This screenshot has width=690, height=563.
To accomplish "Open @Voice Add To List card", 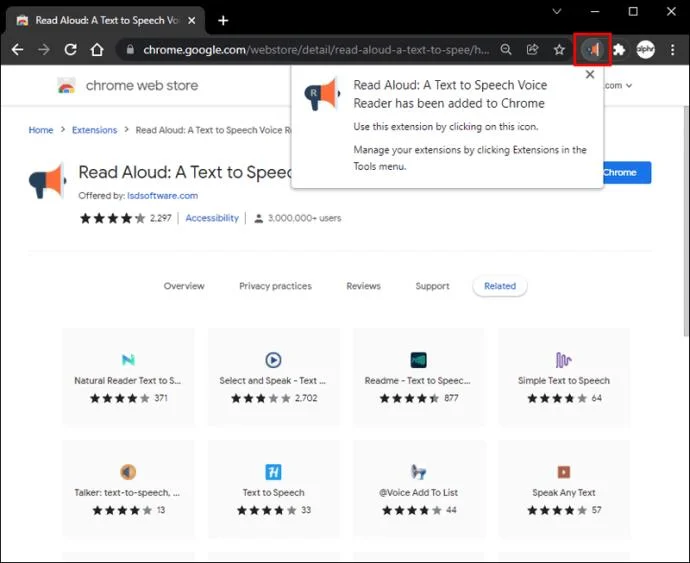I will 418,489.
